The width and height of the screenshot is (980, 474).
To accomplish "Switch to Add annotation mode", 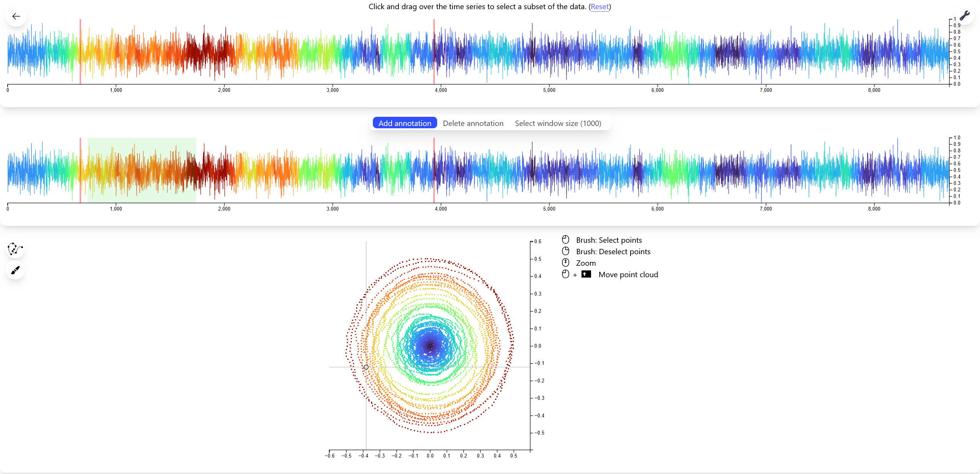I will pos(405,123).
